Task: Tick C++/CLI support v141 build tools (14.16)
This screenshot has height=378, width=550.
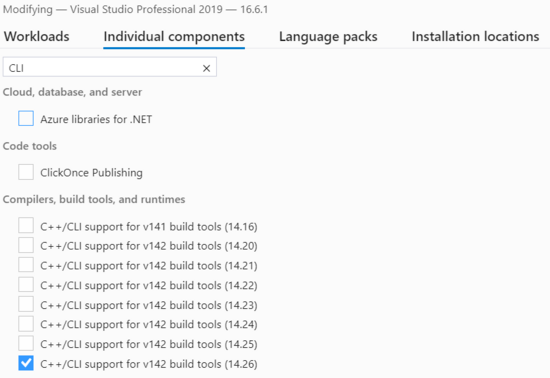Action: coord(26,225)
